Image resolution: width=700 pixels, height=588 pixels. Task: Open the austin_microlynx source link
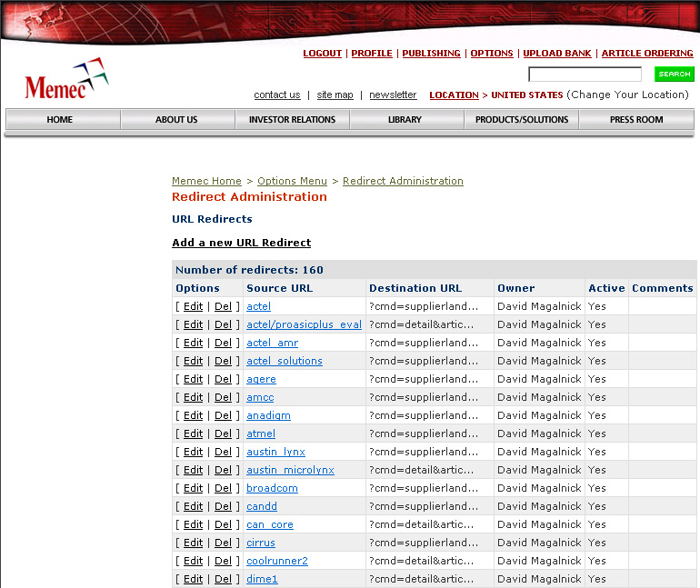click(x=290, y=470)
